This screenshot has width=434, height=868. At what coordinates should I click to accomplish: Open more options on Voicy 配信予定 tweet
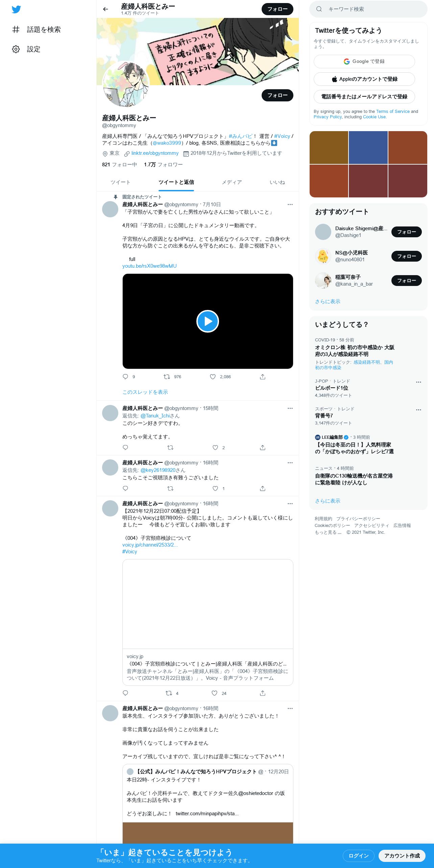[290, 504]
